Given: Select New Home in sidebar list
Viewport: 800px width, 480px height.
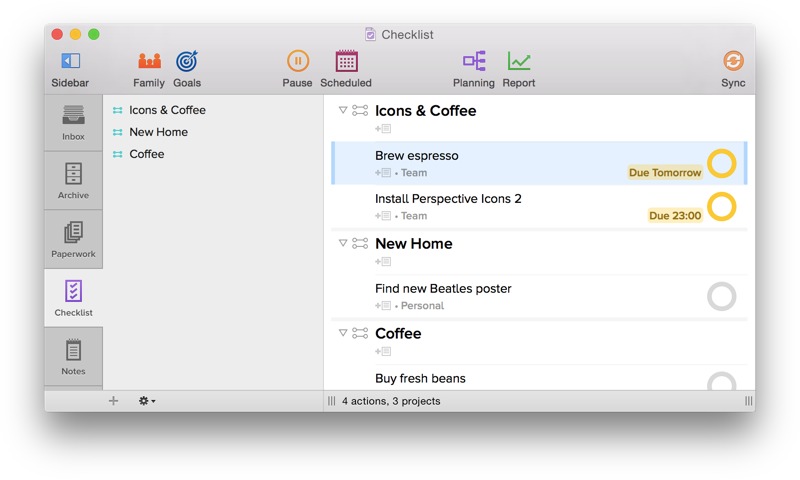Looking at the screenshot, I should 158,132.
